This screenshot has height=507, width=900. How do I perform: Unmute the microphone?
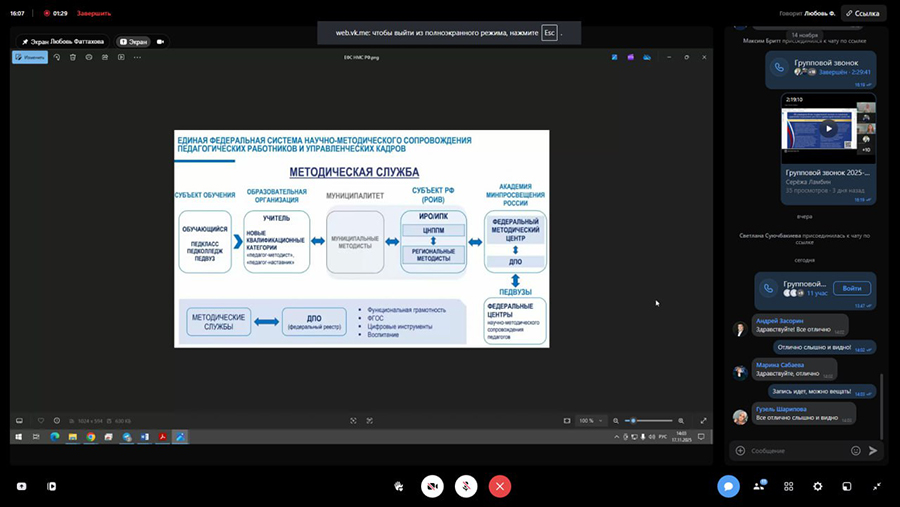tap(466, 486)
